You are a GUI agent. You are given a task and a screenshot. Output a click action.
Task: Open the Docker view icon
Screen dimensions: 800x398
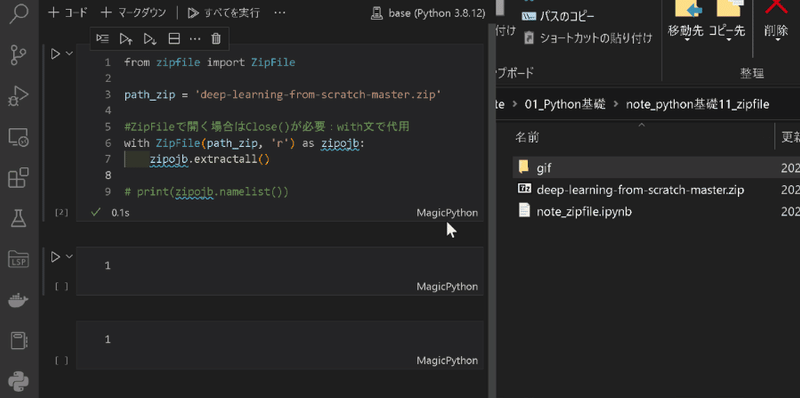coord(19,301)
